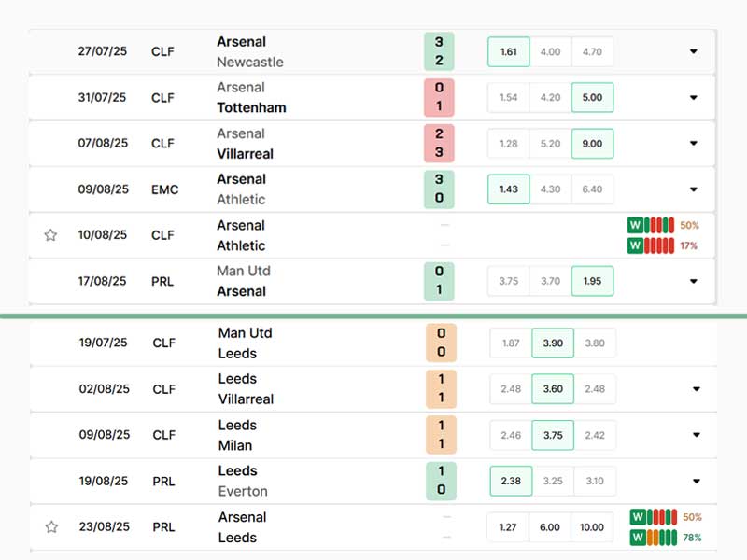
Task: Star the Arsenal vs Athletic fixture
Action: click(x=50, y=235)
